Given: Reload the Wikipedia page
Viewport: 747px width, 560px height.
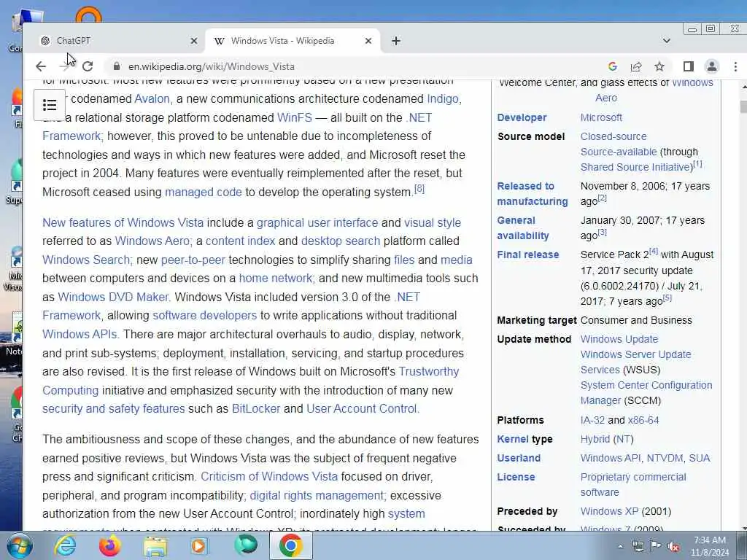Looking at the screenshot, I should click(88, 66).
